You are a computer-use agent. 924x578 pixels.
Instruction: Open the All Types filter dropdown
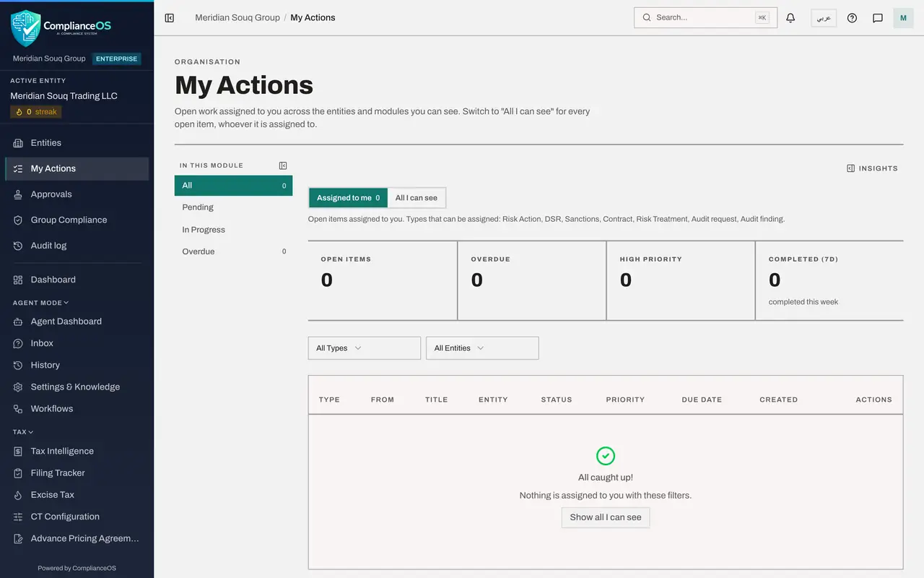pos(365,348)
